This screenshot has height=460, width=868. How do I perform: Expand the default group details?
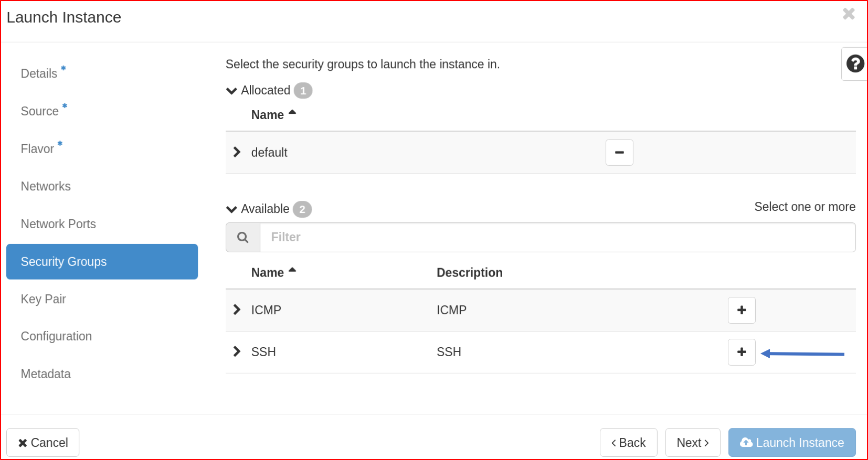(237, 152)
